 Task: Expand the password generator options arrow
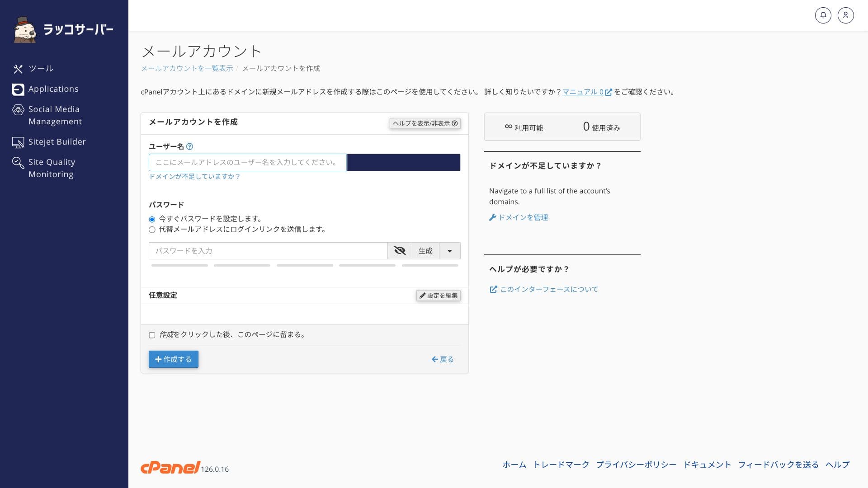click(449, 251)
